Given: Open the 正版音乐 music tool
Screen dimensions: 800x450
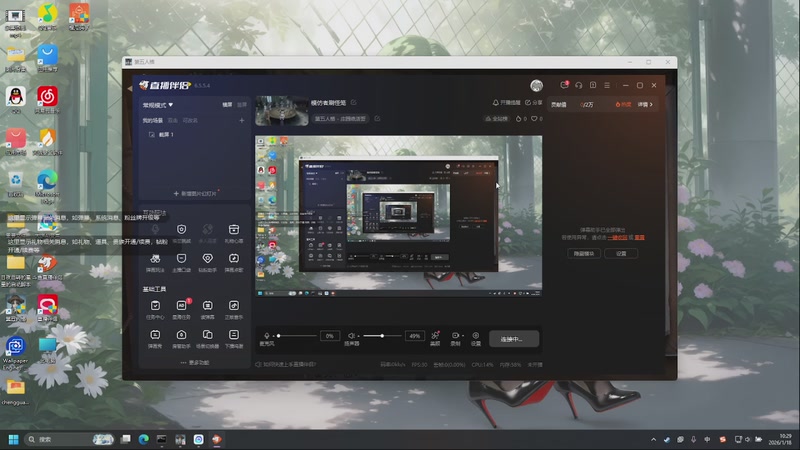Looking at the screenshot, I should coord(234,309).
